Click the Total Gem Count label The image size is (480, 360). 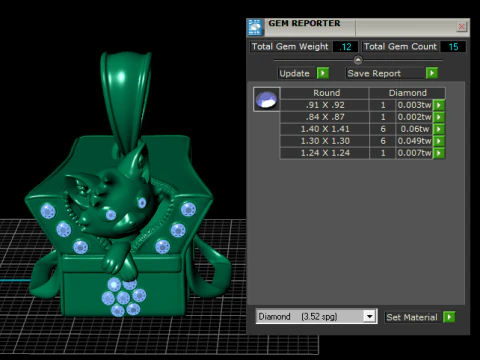(400, 47)
